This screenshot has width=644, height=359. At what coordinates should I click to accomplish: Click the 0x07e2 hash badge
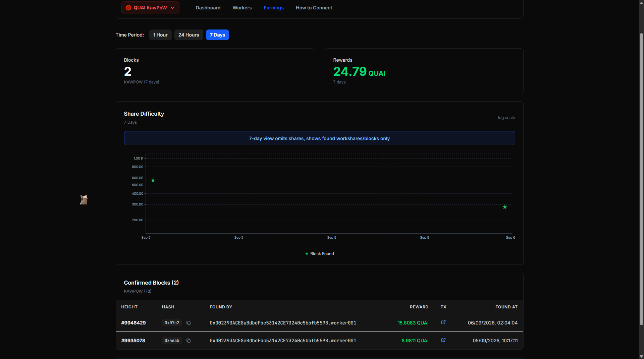172,323
